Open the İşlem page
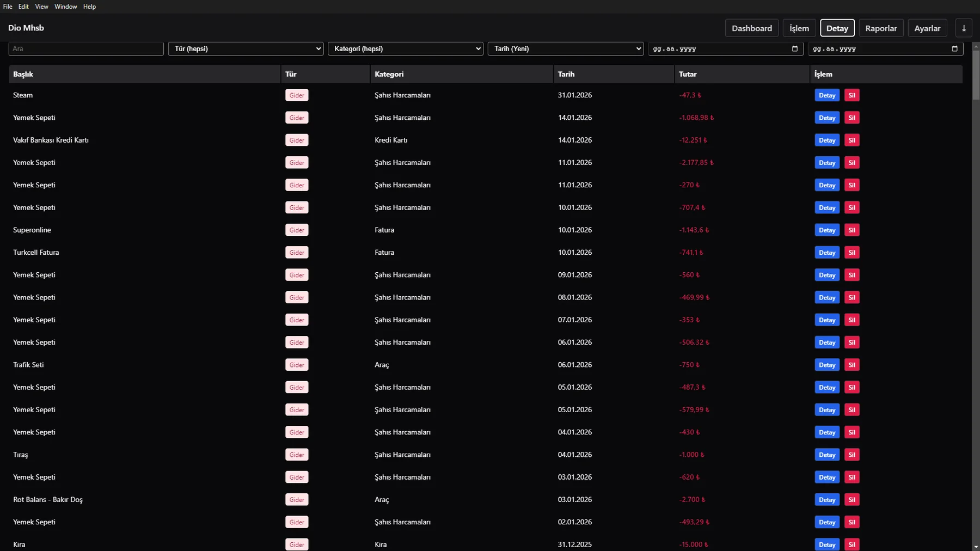 coord(799,28)
